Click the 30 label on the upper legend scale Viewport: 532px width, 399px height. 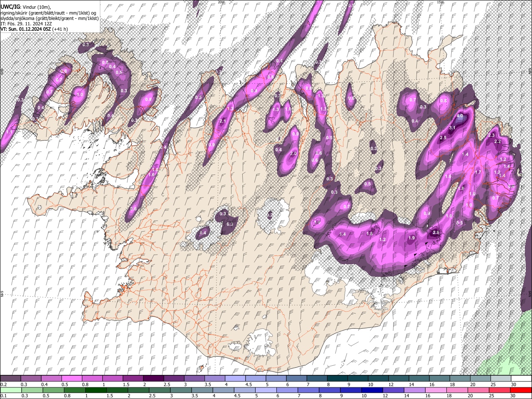tap(513, 384)
